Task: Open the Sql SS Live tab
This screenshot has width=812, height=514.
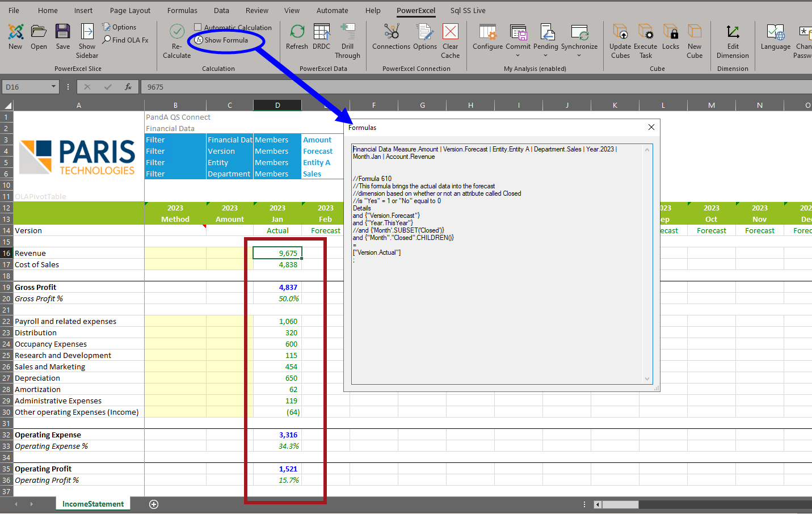Action: coord(468,10)
